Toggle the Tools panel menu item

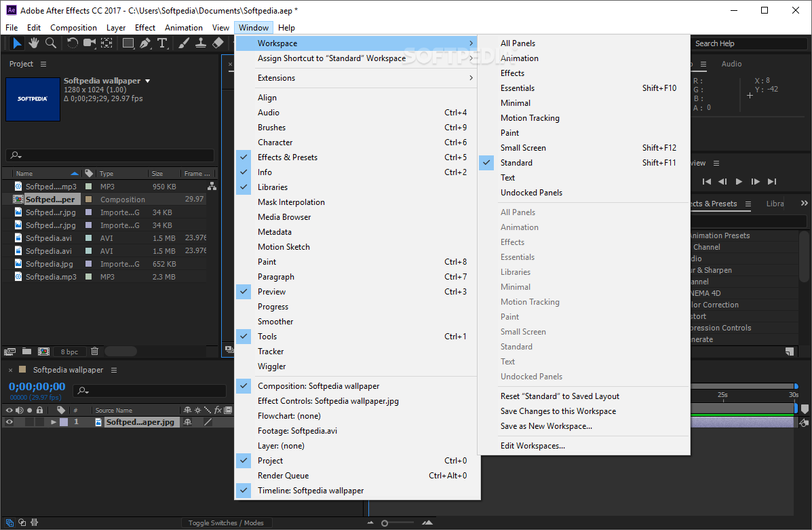point(357,336)
